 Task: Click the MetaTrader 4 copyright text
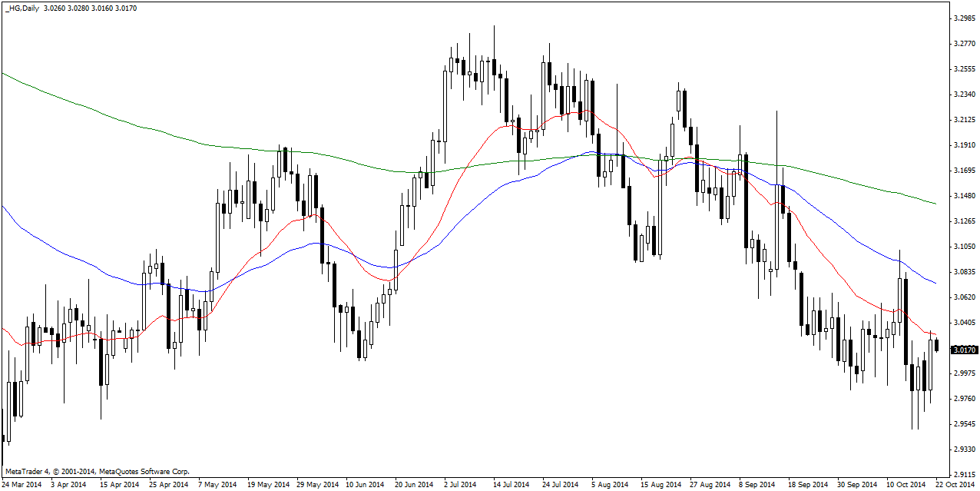(97, 471)
